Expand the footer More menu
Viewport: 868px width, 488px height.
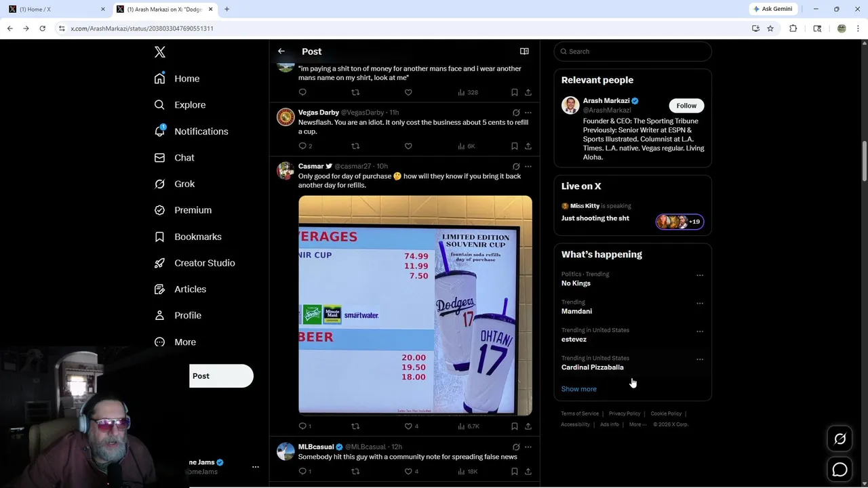(x=638, y=424)
